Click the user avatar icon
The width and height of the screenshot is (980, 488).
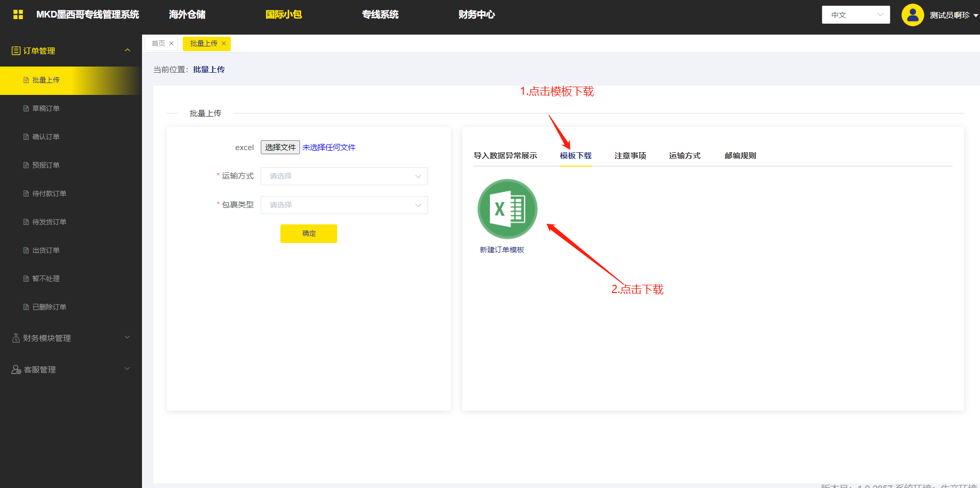(912, 15)
